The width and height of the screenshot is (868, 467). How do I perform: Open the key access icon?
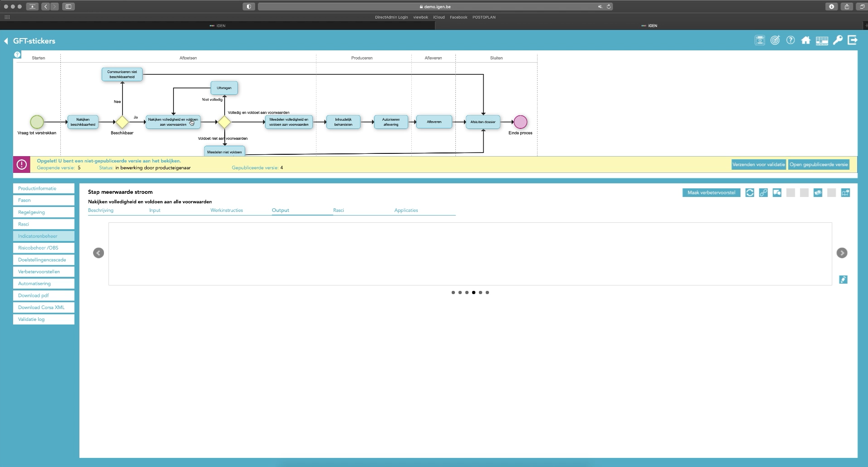click(x=838, y=40)
